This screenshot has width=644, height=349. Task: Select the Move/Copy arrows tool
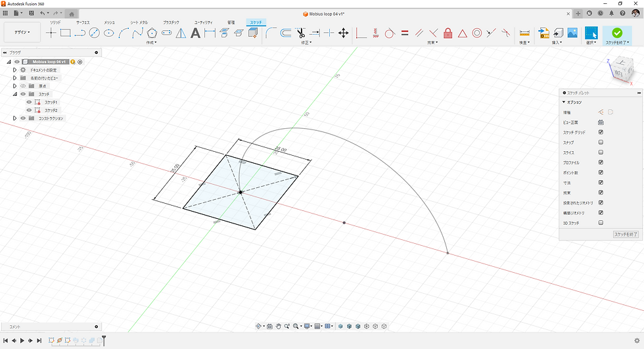click(343, 33)
